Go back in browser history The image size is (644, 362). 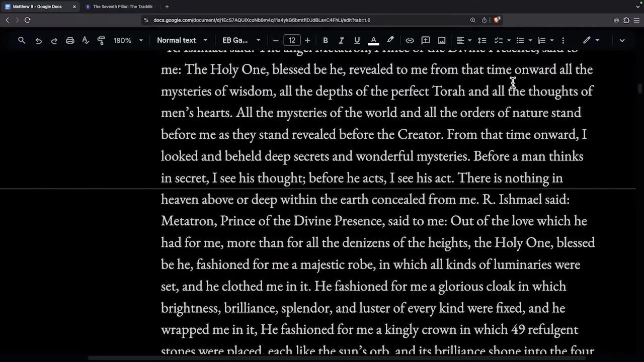coord(7,20)
